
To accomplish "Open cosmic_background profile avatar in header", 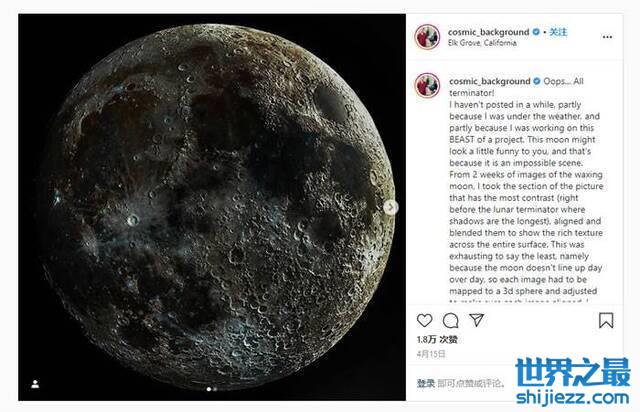I will click(x=427, y=37).
